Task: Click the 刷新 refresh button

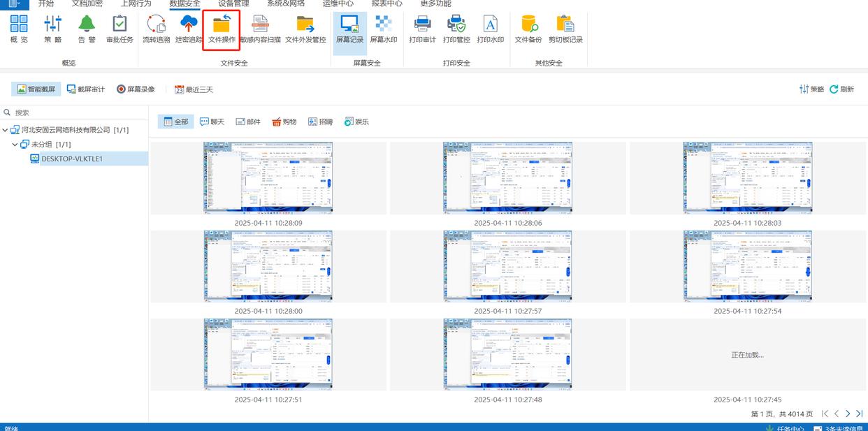Action: pyautogui.click(x=842, y=89)
